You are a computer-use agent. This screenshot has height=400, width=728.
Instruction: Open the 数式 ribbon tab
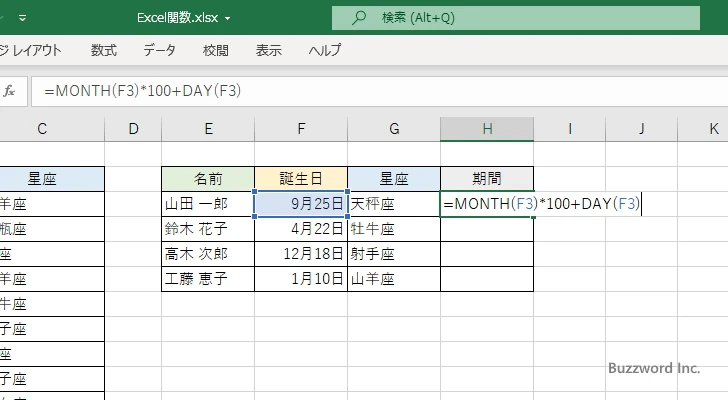tap(104, 50)
